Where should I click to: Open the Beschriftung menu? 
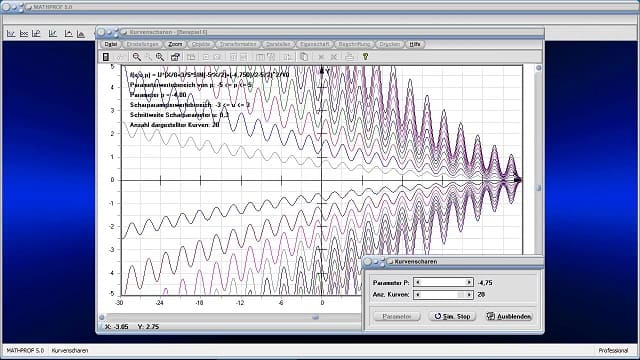[354, 44]
